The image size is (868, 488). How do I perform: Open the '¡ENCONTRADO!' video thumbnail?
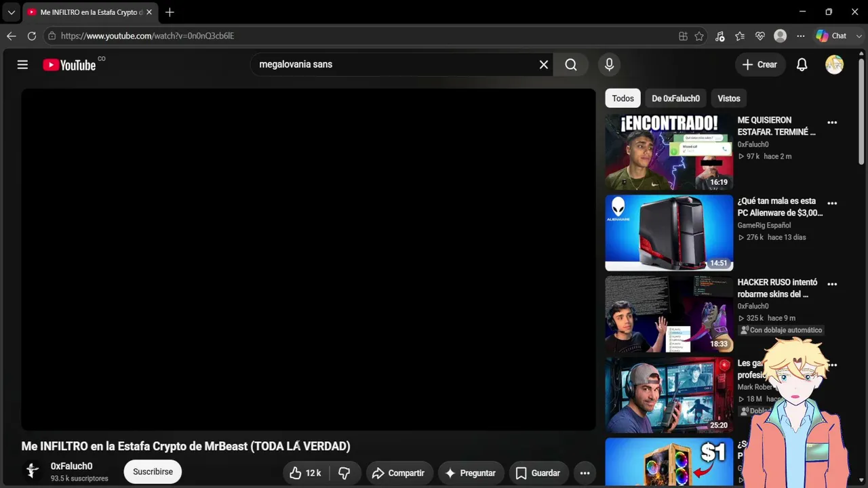point(669,152)
